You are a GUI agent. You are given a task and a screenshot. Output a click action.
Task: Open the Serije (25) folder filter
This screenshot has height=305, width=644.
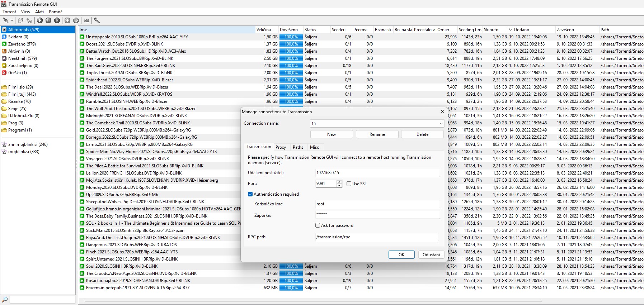38,109
